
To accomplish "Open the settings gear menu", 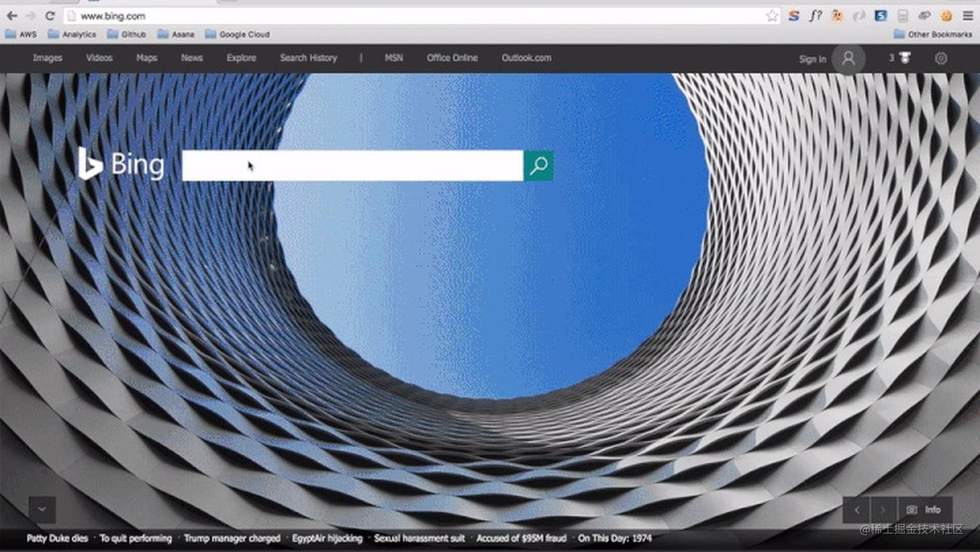I will pos(940,58).
